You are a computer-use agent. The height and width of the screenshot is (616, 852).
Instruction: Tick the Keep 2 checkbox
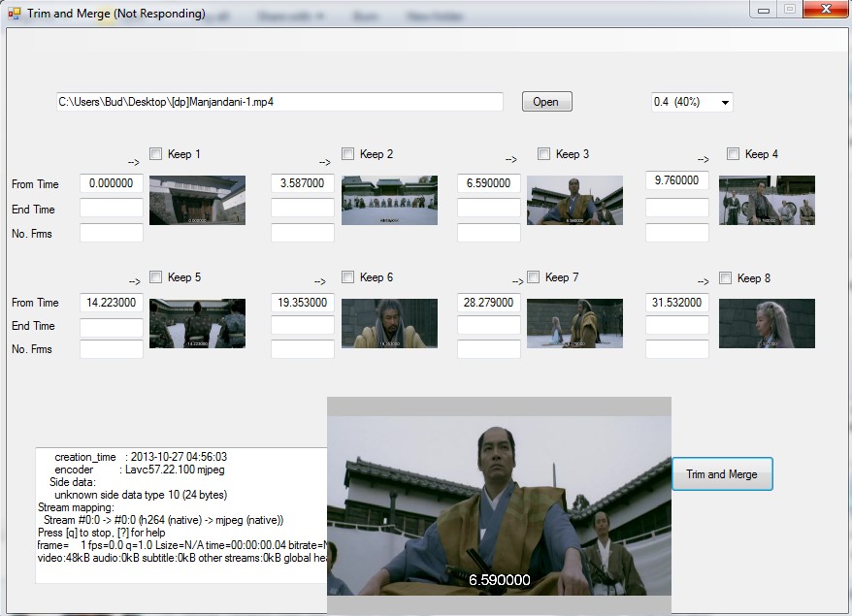pos(347,153)
